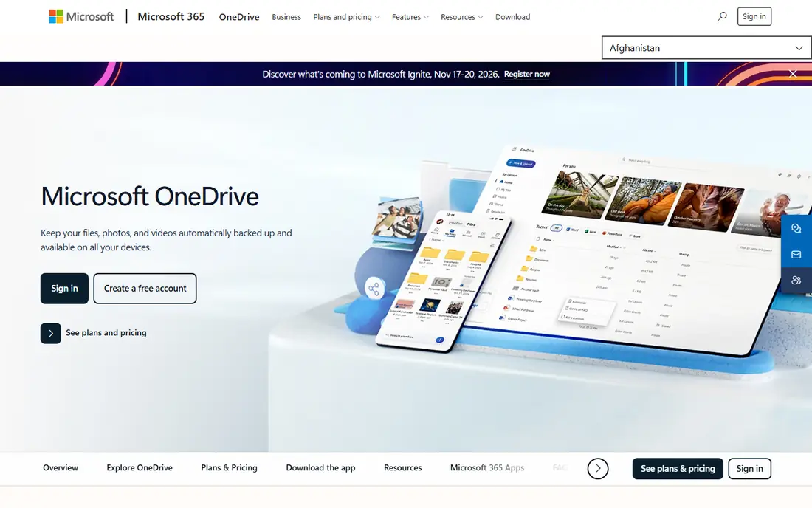812x508 pixels.
Task: Expand the Features menu
Action: pyautogui.click(x=410, y=17)
